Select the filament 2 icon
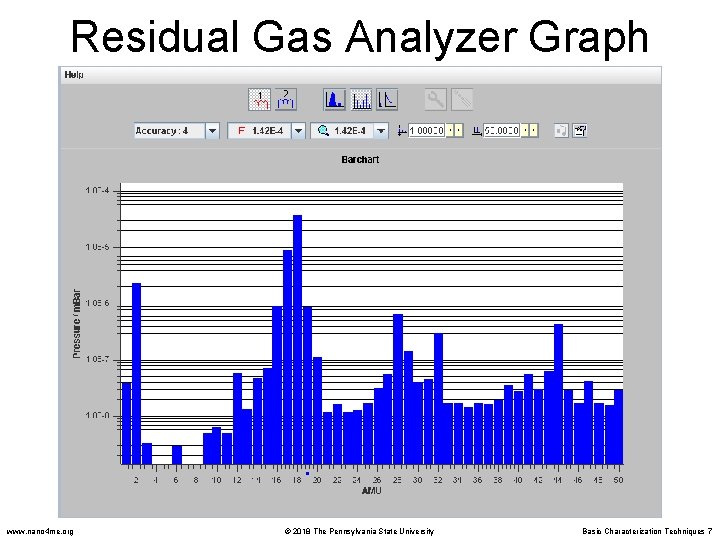Screen dimensions: 720x540 [286, 99]
